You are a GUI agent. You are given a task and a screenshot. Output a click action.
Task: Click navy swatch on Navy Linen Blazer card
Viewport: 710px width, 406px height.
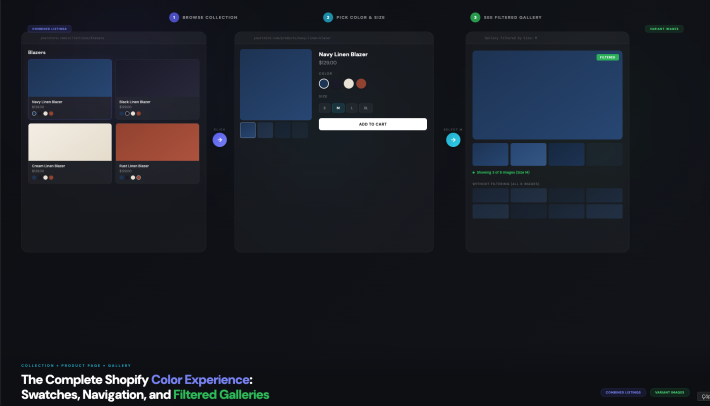click(34, 114)
